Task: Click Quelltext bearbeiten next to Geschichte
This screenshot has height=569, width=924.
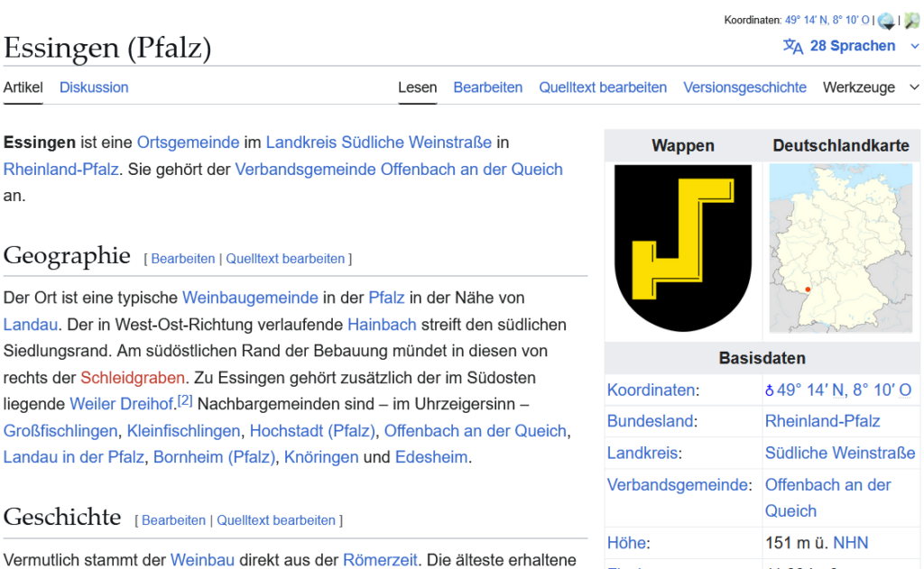Action: point(276,520)
